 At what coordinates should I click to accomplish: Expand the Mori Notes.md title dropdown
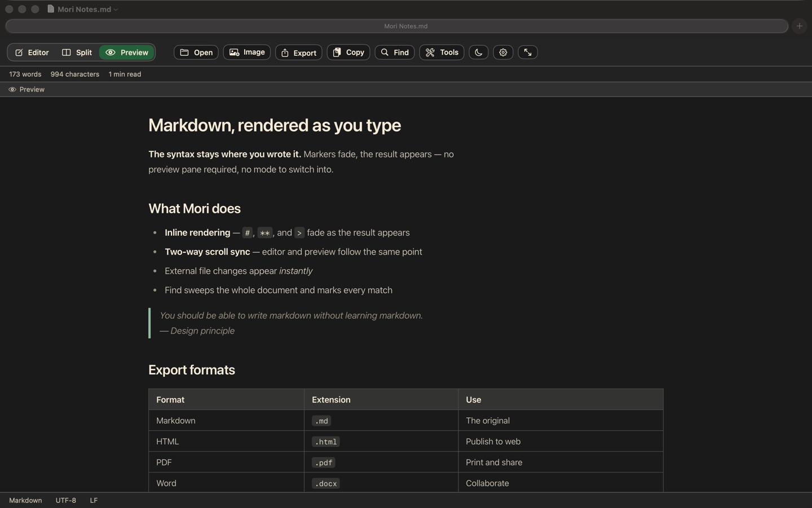click(116, 10)
